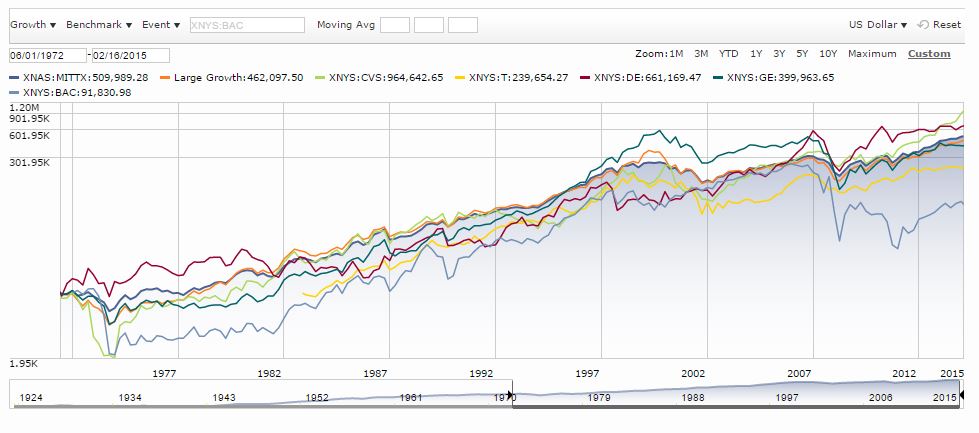Choose the 5Y zoom option
The width and height of the screenshot is (979, 433).
pos(802,54)
